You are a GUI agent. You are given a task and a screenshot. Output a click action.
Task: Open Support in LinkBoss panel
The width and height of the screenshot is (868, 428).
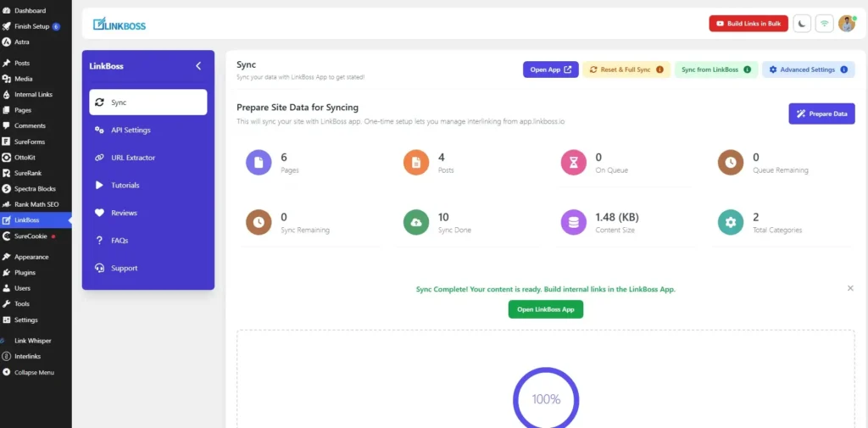click(147, 268)
